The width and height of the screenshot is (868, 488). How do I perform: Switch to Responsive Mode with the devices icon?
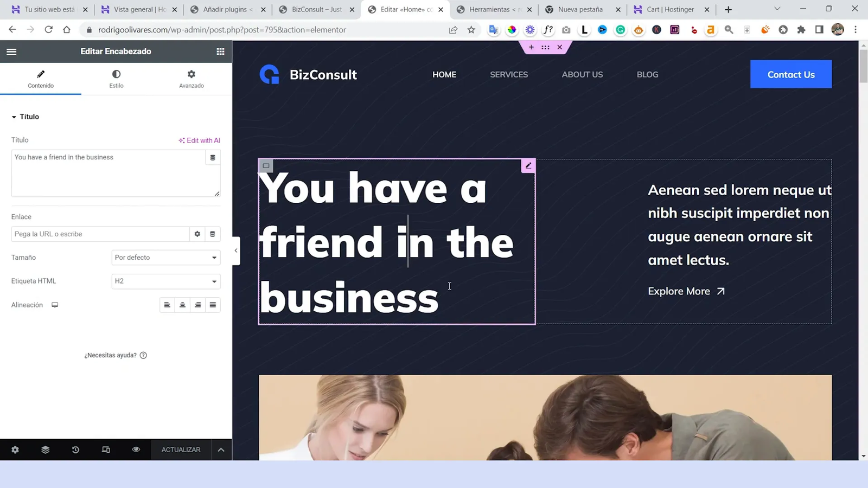[106, 450]
